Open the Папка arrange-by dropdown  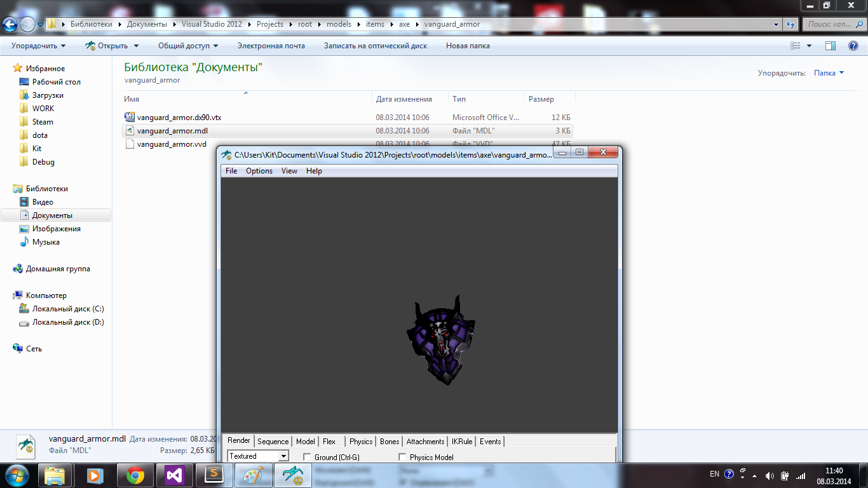(829, 73)
